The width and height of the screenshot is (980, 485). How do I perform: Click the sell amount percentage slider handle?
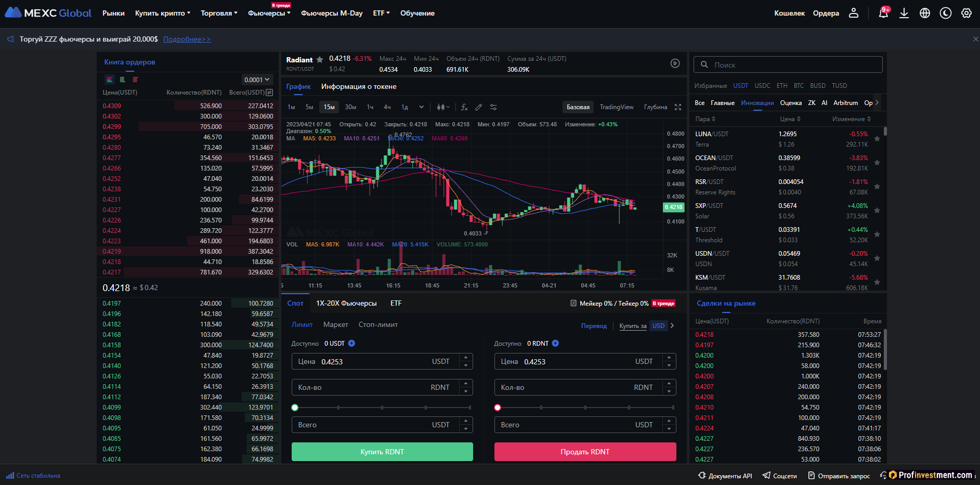tap(498, 408)
